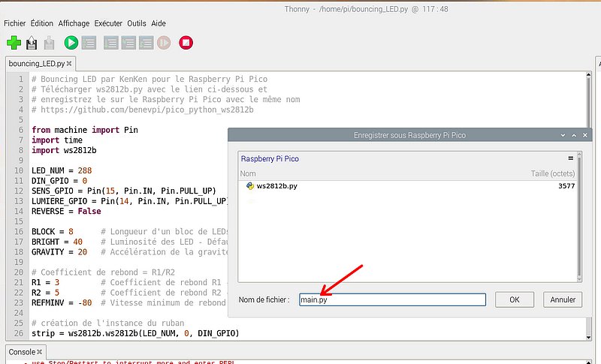Click code line 'from machine import Pin'
601x364 pixels.
coord(85,130)
